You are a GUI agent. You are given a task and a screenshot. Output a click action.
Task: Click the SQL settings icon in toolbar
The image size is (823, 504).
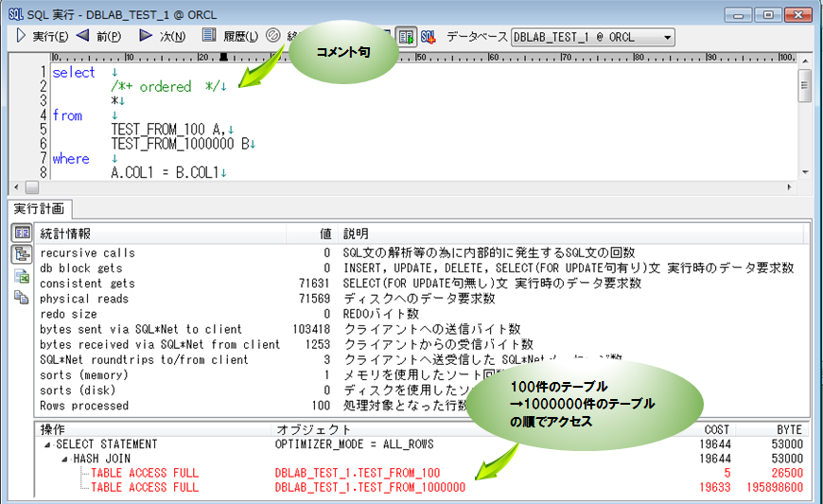pyautogui.click(x=428, y=37)
